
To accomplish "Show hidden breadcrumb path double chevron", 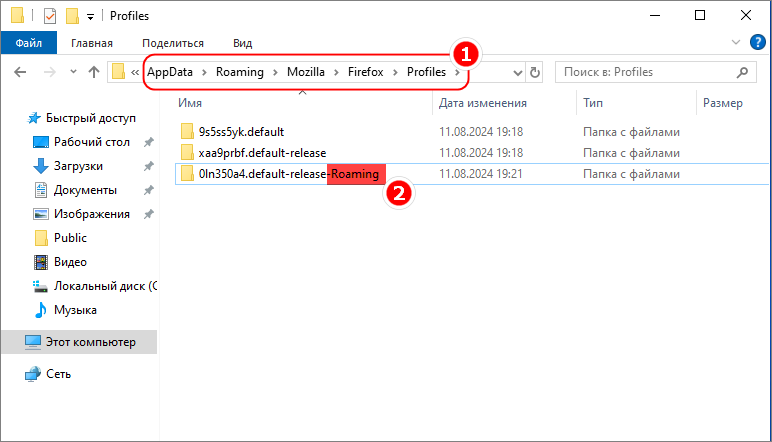I will click(x=135, y=72).
